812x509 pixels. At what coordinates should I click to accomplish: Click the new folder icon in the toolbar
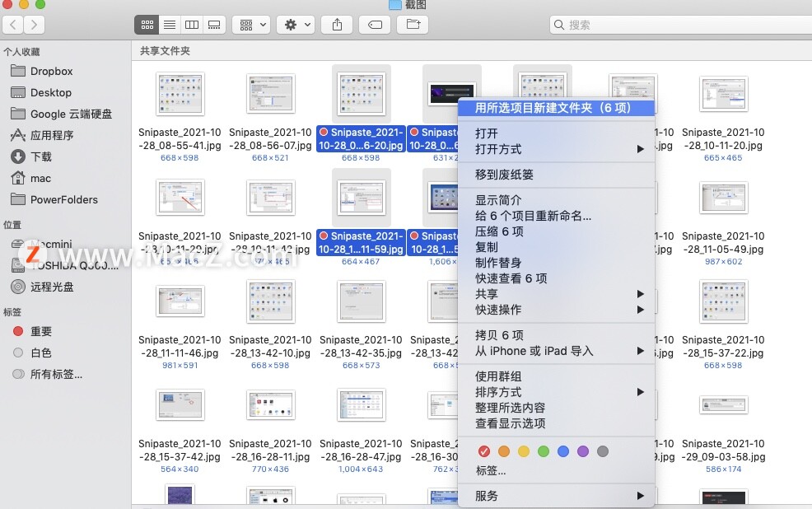pos(413,25)
